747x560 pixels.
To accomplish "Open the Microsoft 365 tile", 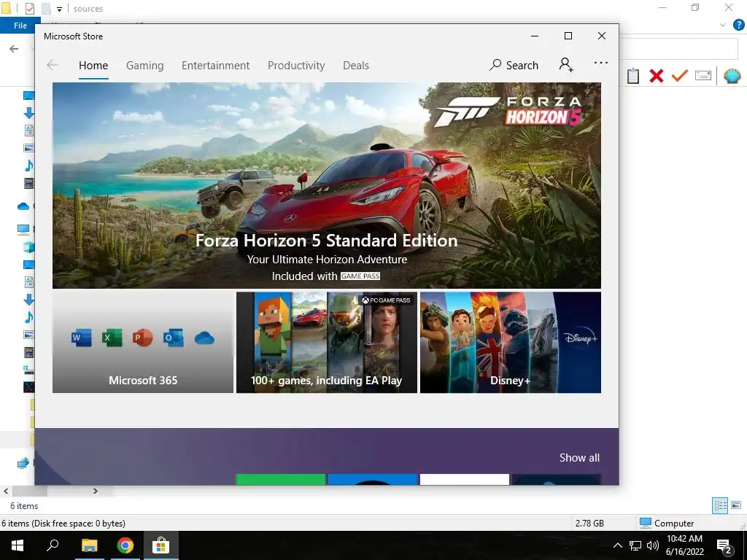I will click(x=143, y=343).
